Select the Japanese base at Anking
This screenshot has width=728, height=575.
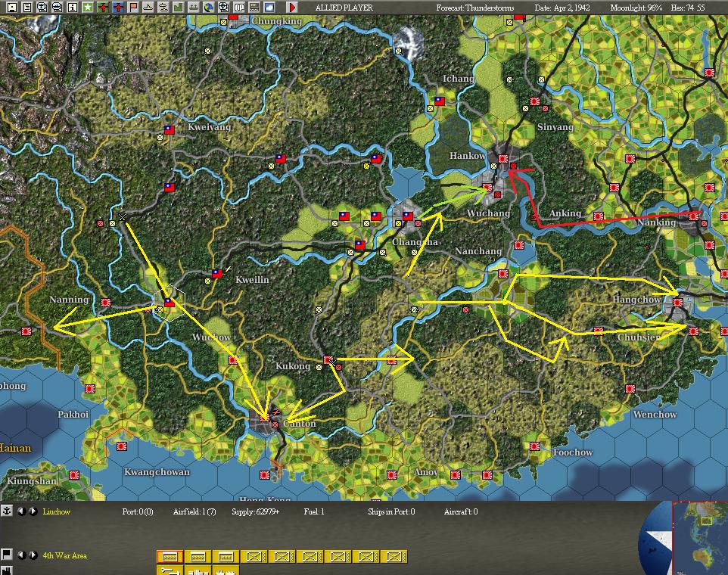[x=598, y=216]
